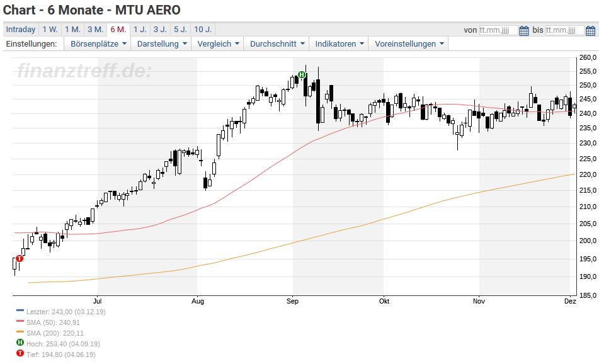The width and height of the screenshot is (599, 364).
Task: Open the 'bis' date calendar picker icon
Action: (590, 30)
